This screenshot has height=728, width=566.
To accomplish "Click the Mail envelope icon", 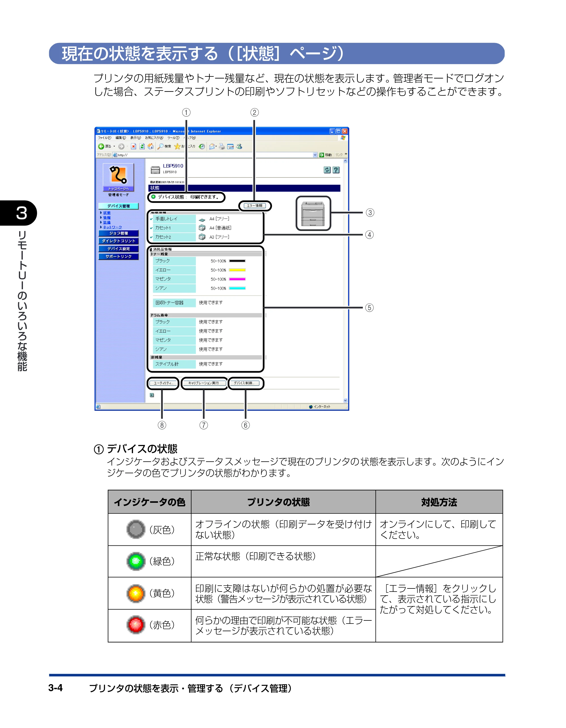I will coord(212,146).
